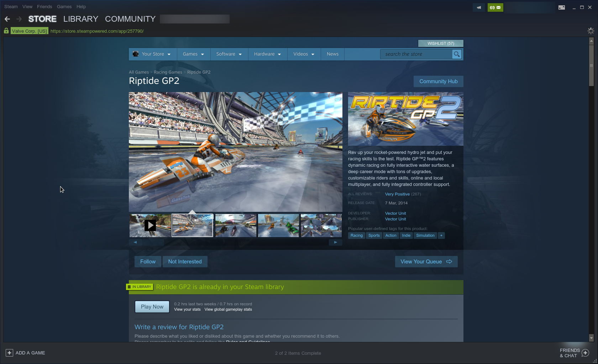Open the Games menu in the menu bar
598x364 pixels.
(64, 6)
